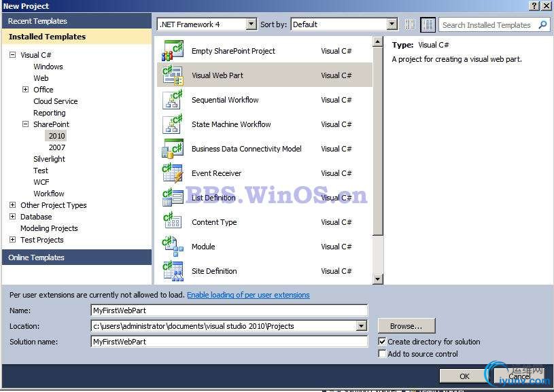The width and height of the screenshot is (554, 392).
Task: Click the search magnifier icon
Action: point(542,24)
